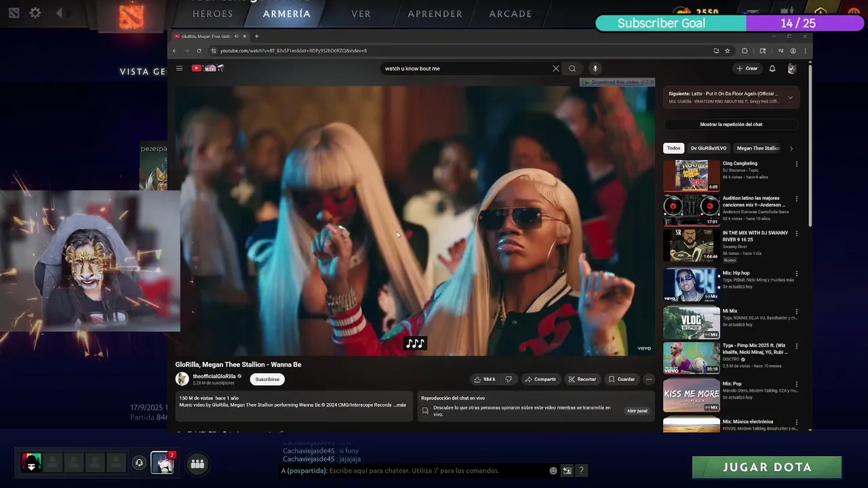Like the Wanna Be video

click(485, 380)
